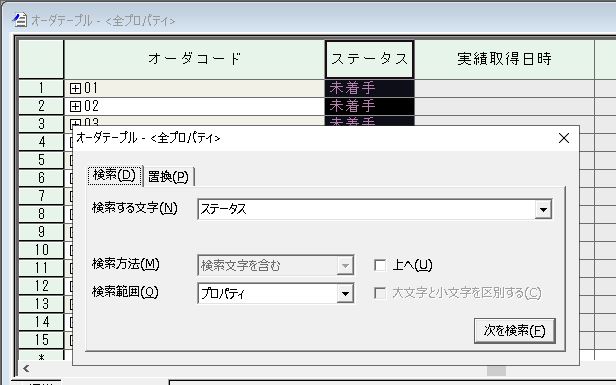Viewport: 616px width, 385px height.
Task: Select row header 2
Action: 41,106
